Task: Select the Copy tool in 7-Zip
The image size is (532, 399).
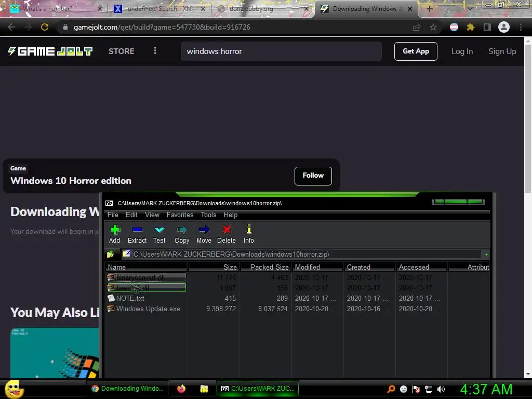Action: point(182,234)
